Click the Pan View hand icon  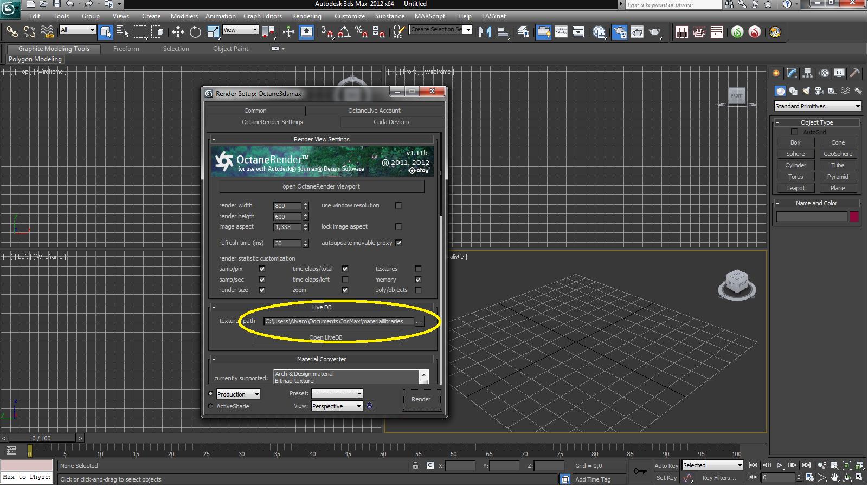(x=834, y=478)
